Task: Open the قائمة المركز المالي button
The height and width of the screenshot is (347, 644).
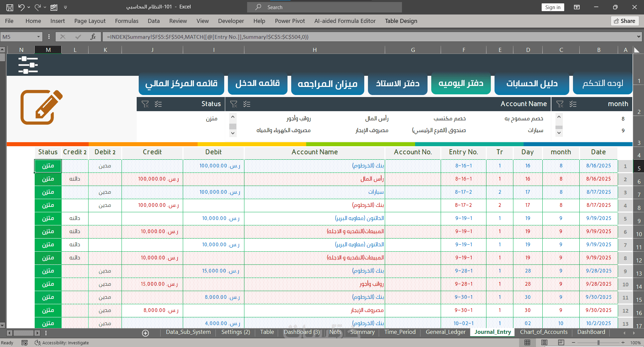Action: (x=181, y=84)
